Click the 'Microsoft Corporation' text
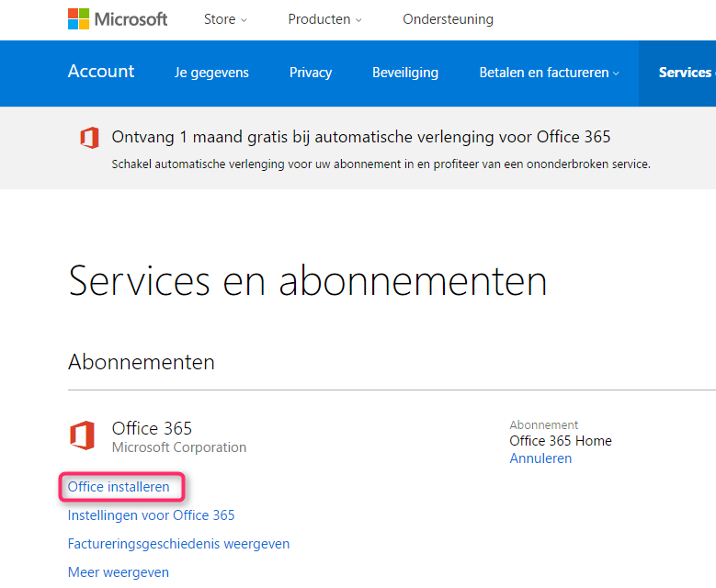716x588 pixels. [x=179, y=447]
